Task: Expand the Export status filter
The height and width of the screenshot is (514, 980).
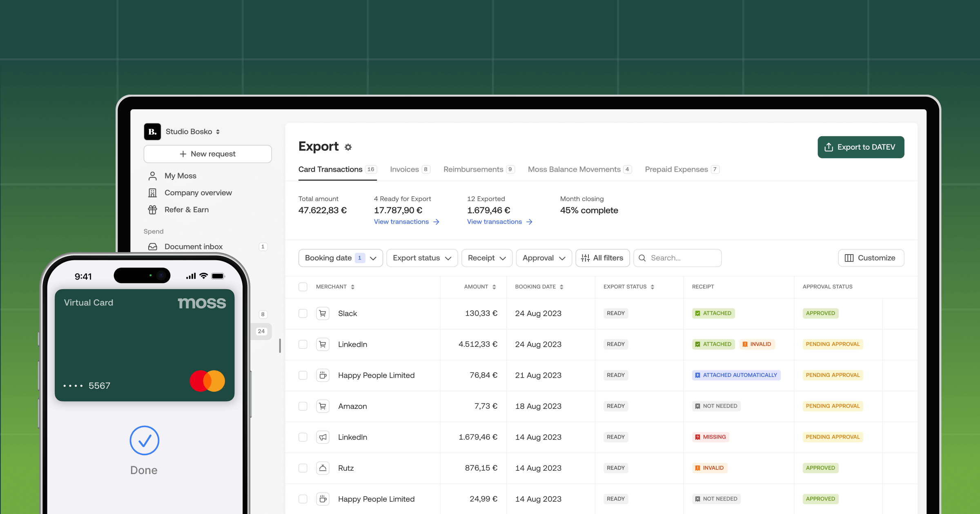Action: (x=422, y=258)
